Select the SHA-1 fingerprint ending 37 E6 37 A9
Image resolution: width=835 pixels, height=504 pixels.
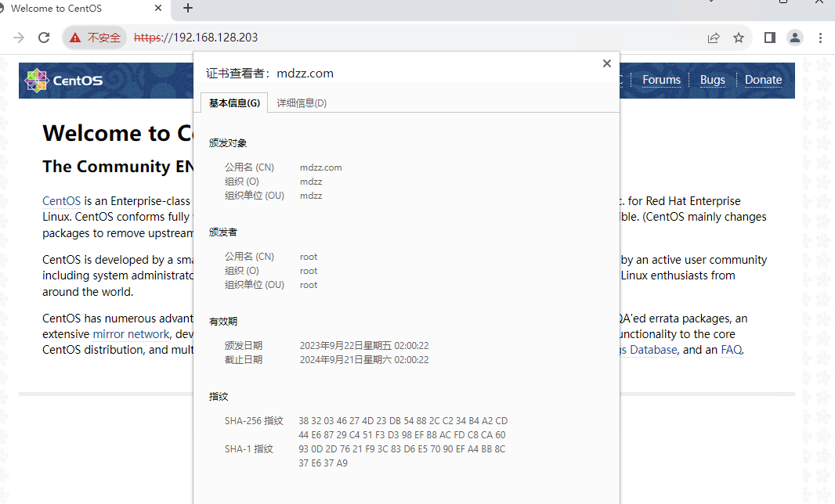pos(324,463)
